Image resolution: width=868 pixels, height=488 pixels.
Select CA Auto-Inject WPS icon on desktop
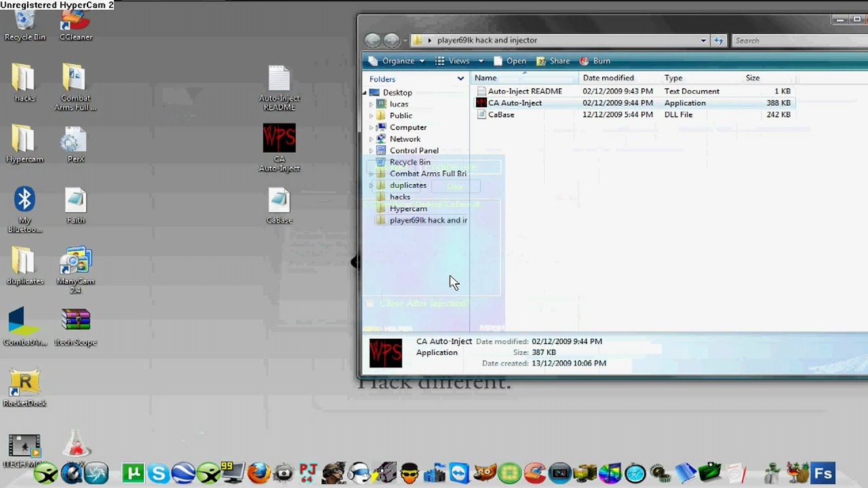tap(279, 146)
